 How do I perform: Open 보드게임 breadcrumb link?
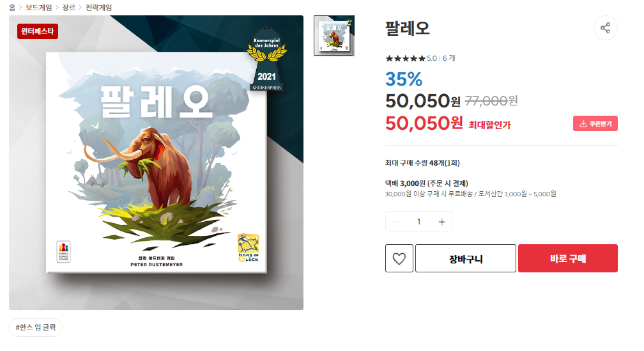pos(38,8)
